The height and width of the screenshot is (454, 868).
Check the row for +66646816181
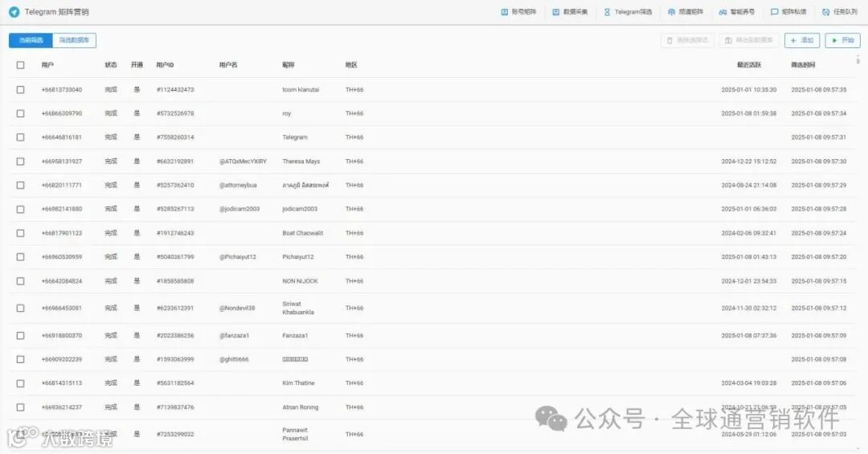[20, 137]
